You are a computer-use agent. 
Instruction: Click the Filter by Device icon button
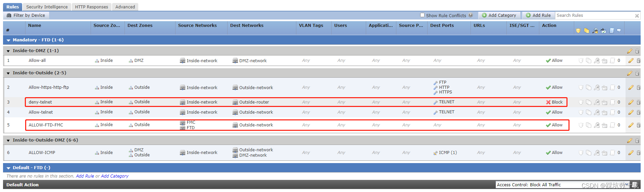(x=26, y=15)
